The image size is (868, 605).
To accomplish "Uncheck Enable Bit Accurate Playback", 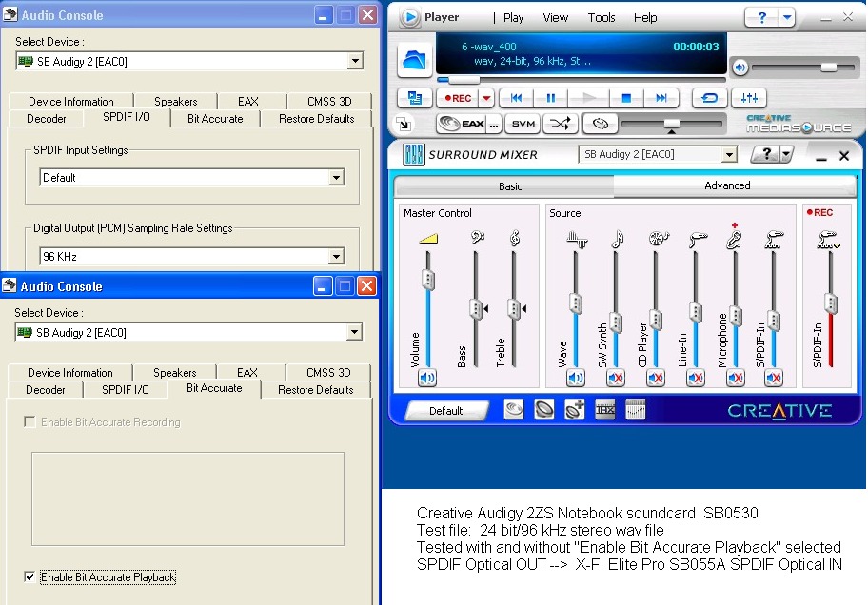I will coord(31,577).
